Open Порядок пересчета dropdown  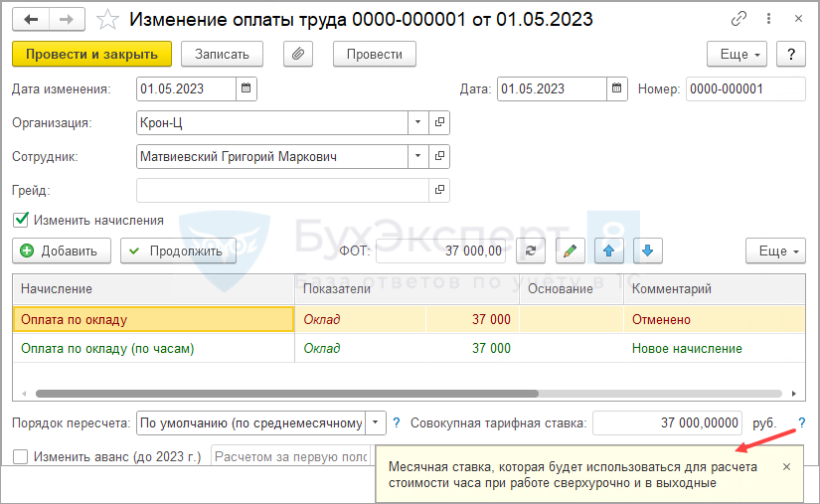point(377,422)
